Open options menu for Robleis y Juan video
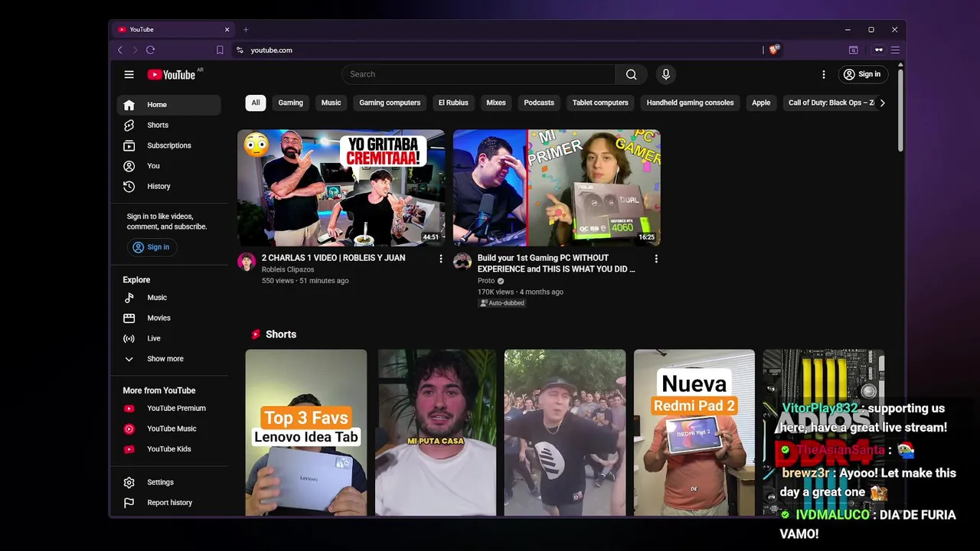Image resolution: width=980 pixels, height=551 pixels. coord(440,259)
